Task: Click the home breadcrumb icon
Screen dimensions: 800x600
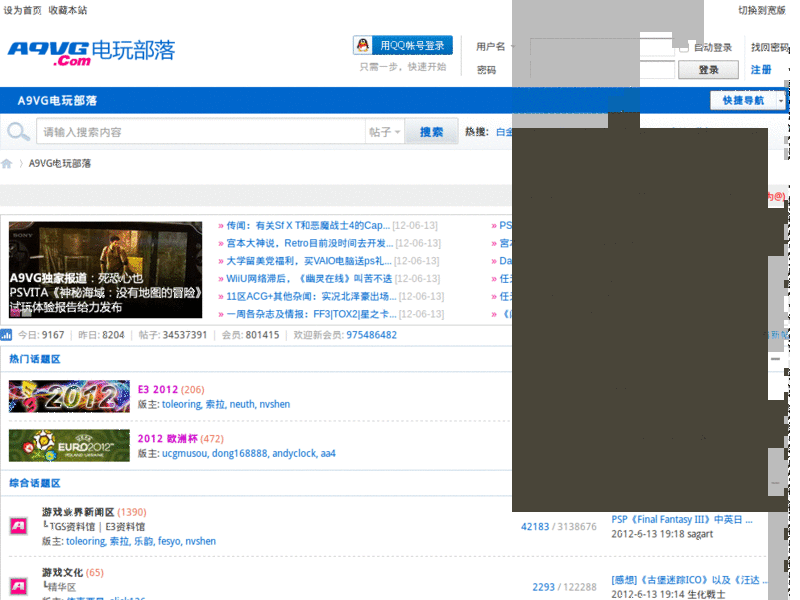Action: pos(7,163)
